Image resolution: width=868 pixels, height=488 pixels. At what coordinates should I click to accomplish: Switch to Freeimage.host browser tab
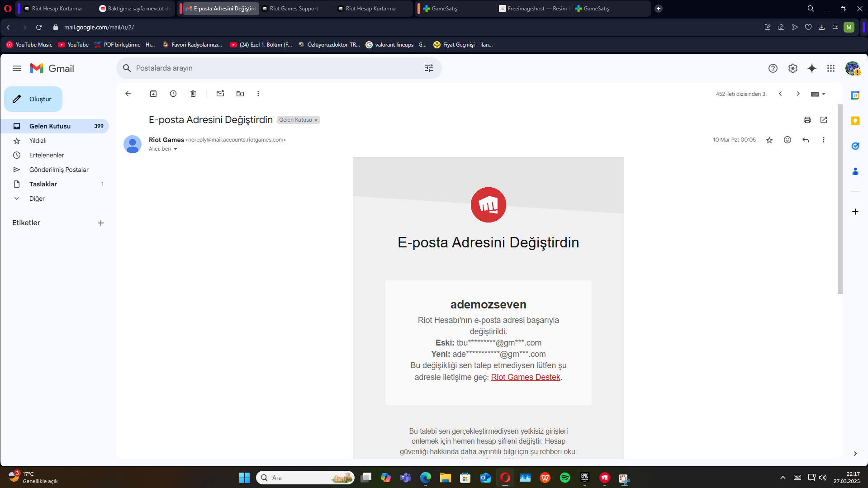tap(534, 9)
